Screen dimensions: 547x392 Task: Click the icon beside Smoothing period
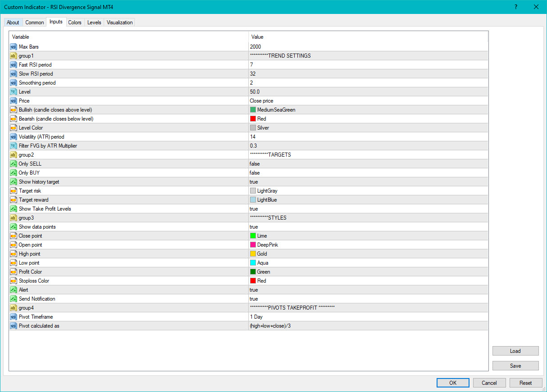[x=13, y=83]
